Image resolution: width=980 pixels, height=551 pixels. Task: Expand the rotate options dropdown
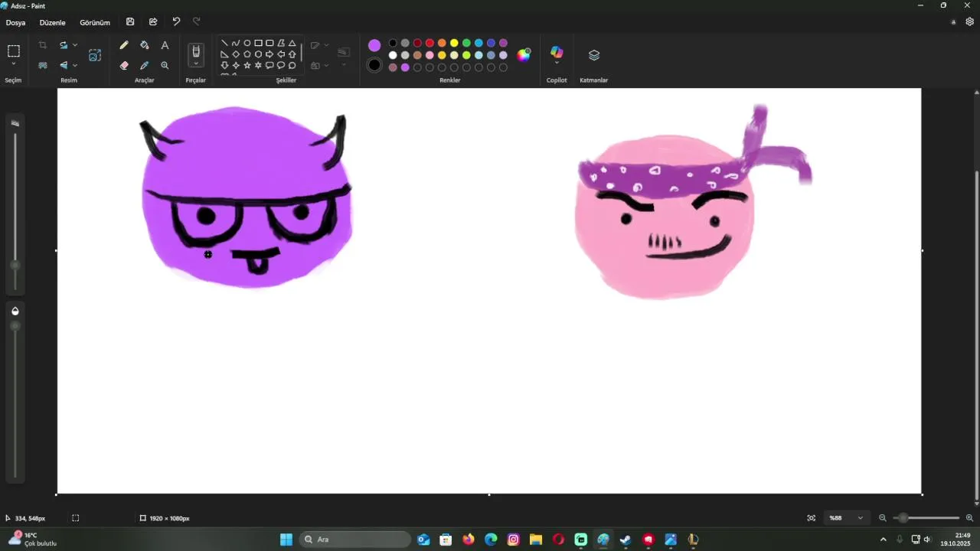(75, 45)
